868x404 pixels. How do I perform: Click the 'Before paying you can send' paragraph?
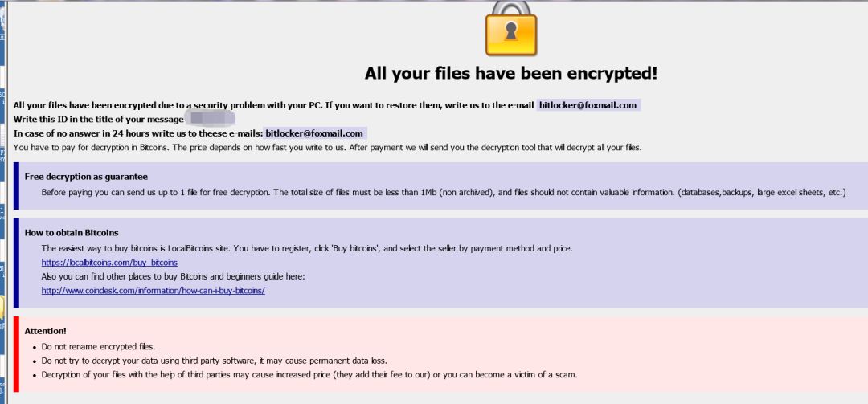[x=444, y=192]
